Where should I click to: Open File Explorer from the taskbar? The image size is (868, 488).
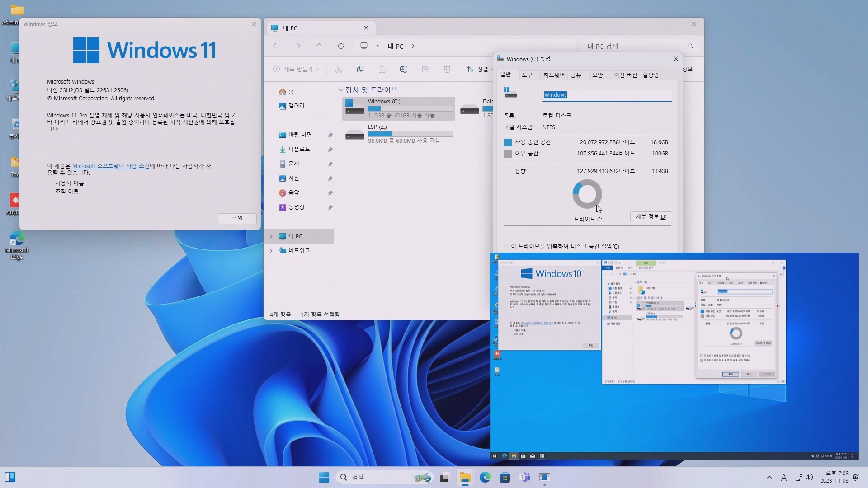pos(465,478)
